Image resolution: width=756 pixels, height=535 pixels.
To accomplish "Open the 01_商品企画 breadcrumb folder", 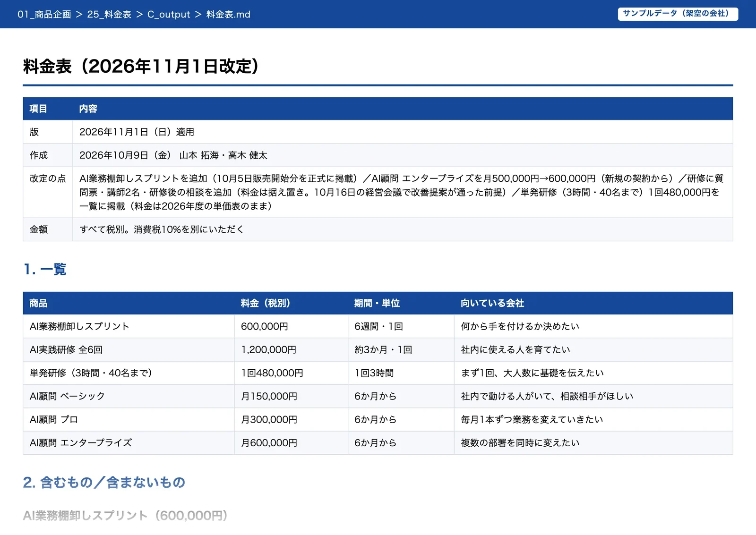I will [44, 14].
